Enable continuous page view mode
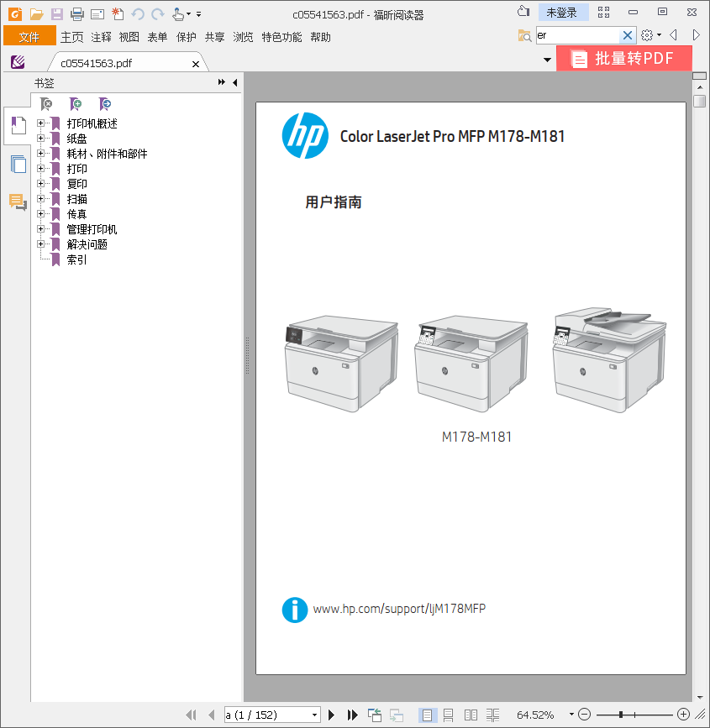 [449, 715]
